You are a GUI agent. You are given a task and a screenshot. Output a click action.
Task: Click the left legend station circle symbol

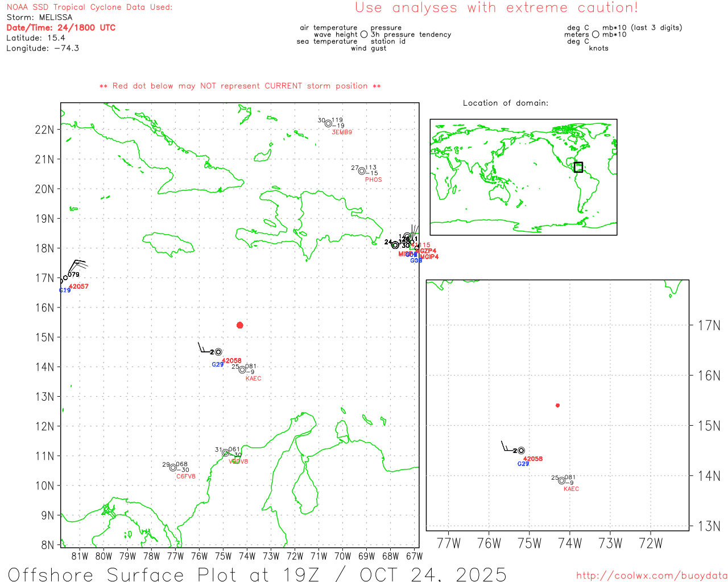[364, 35]
